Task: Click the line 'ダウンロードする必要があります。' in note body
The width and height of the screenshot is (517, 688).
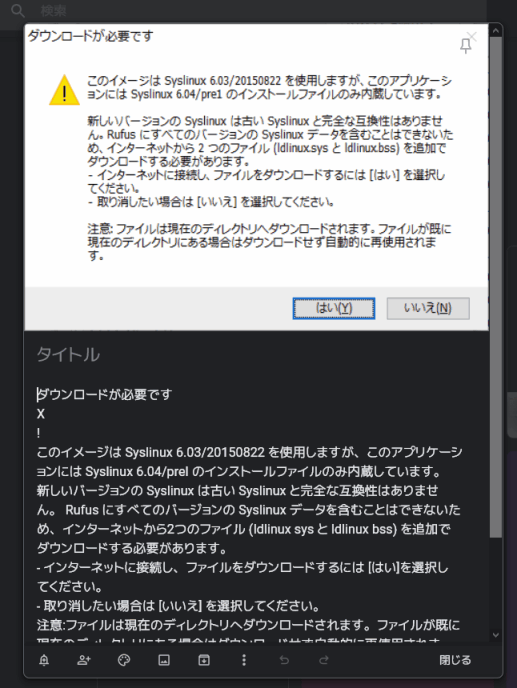Action: pos(132,548)
